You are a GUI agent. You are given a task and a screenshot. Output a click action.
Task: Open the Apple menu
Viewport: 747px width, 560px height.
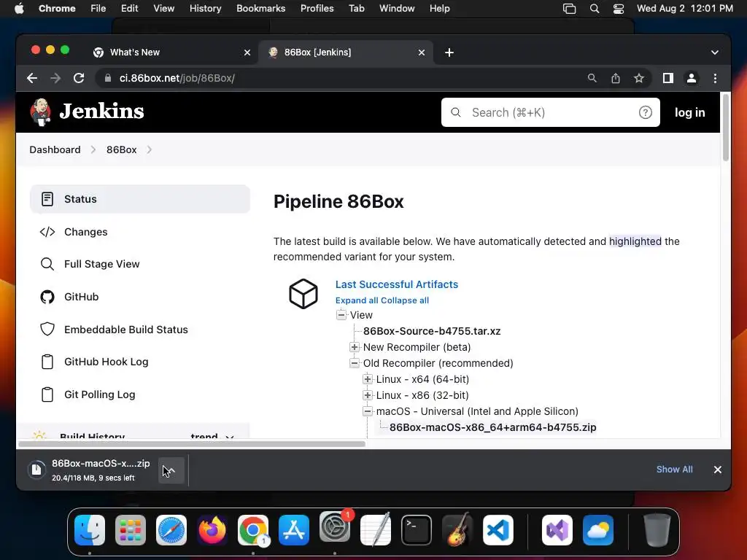point(19,9)
